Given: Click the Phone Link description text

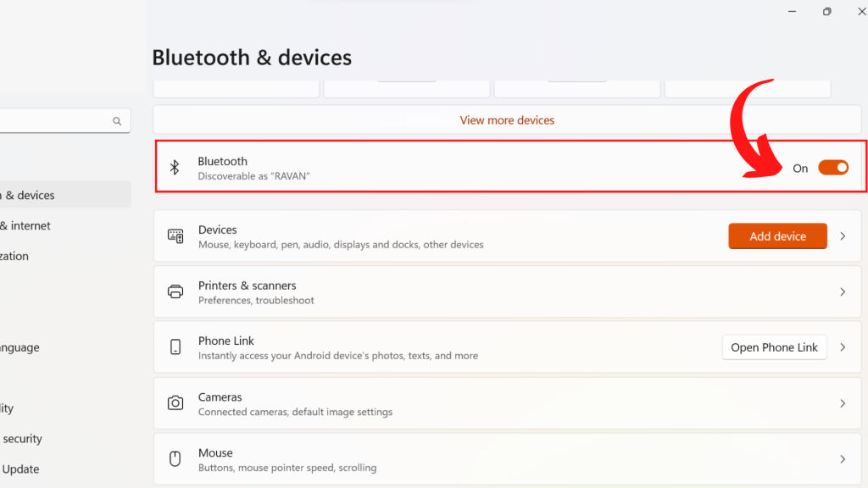Looking at the screenshot, I should tap(338, 356).
